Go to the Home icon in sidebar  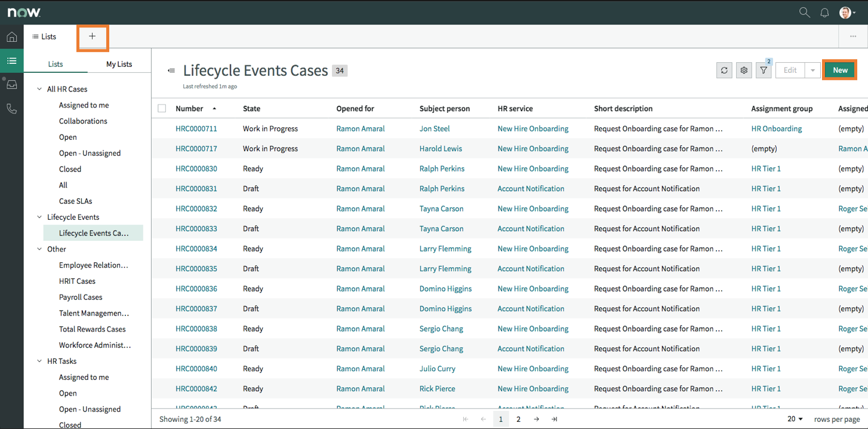coord(11,37)
